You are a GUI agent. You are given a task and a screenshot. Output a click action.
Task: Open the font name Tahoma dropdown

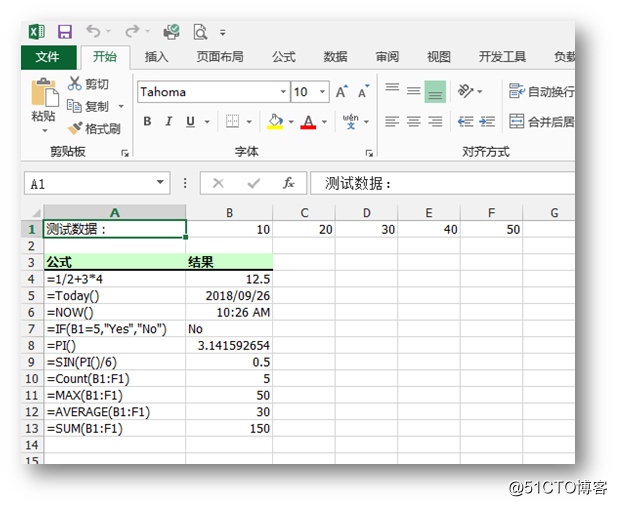283,92
